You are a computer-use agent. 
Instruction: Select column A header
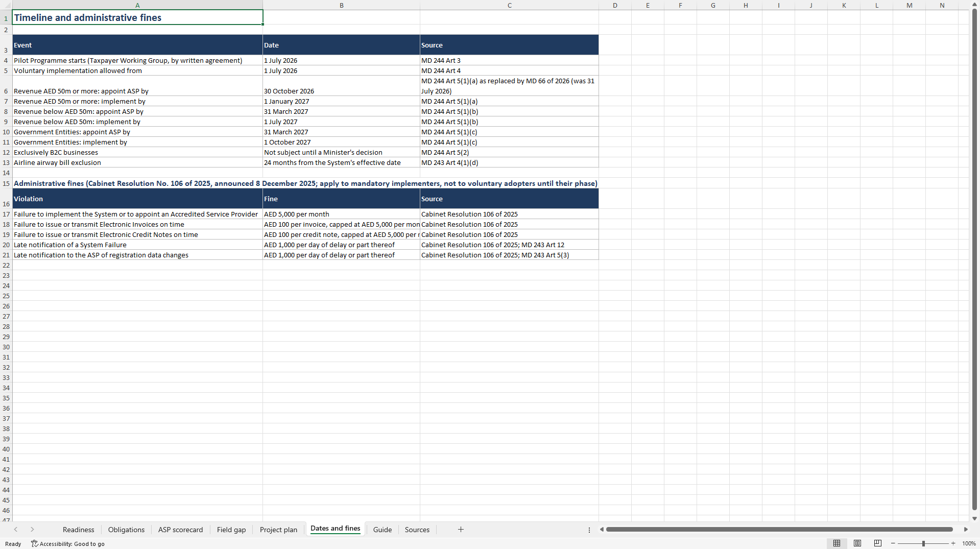pos(137,5)
